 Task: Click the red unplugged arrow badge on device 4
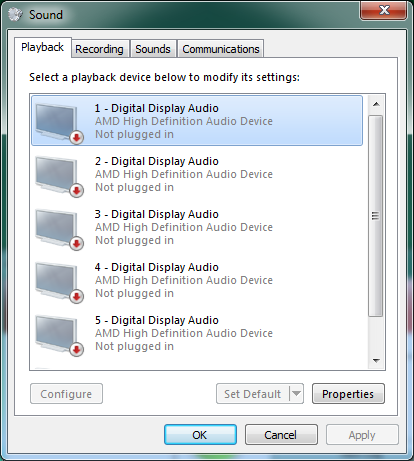[77, 297]
